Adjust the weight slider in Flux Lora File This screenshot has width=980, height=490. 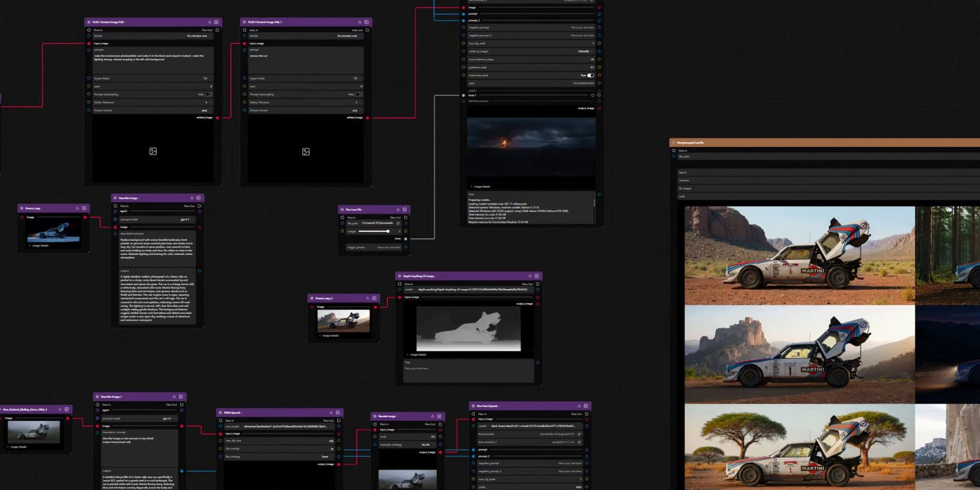(x=388, y=231)
